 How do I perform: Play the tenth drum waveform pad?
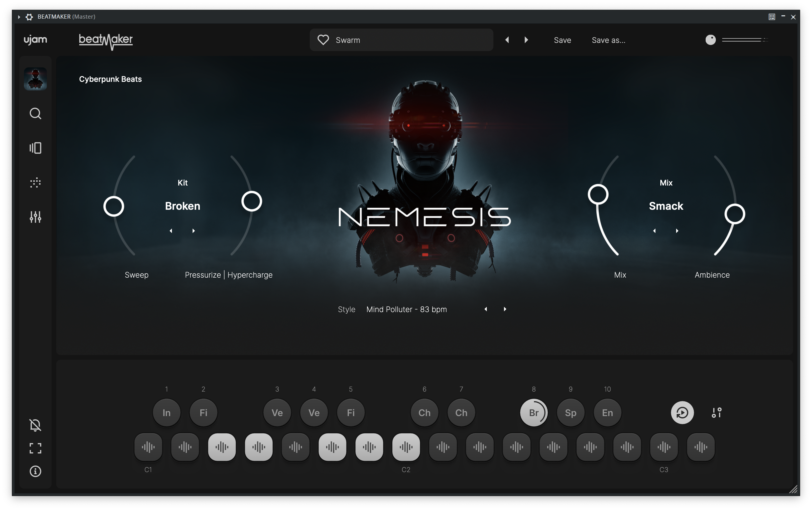(x=480, y=447)
